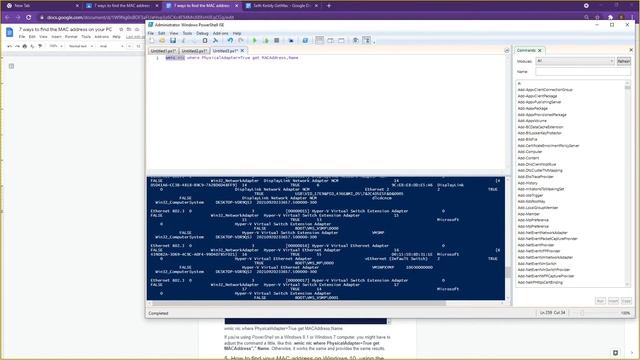Click the New script icon in PowerShell ISE

152,41
